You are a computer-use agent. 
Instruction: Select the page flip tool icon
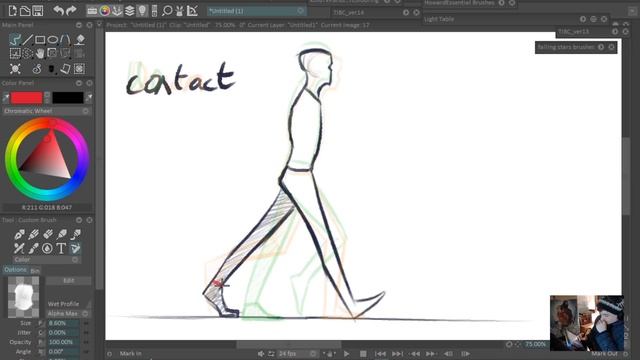coord(65,69)
